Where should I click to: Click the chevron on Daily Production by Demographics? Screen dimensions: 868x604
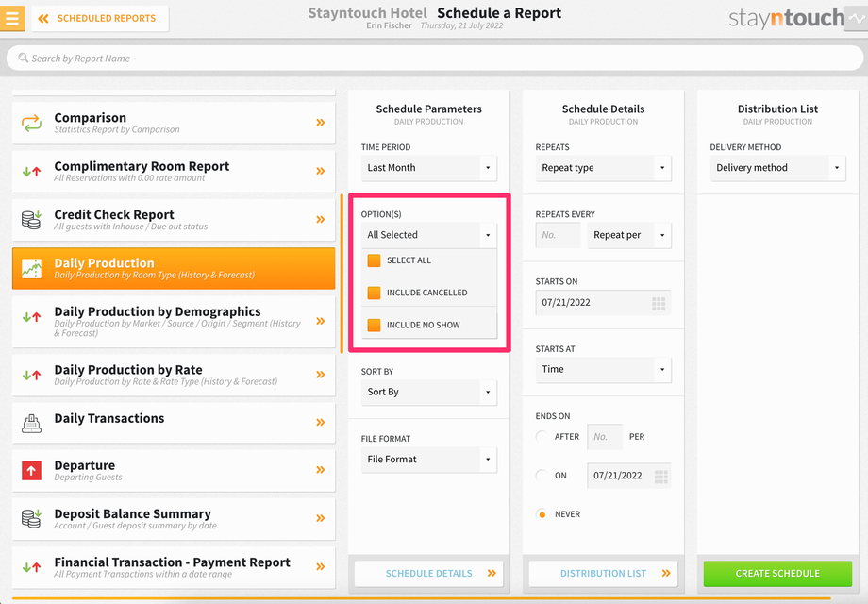321,321
